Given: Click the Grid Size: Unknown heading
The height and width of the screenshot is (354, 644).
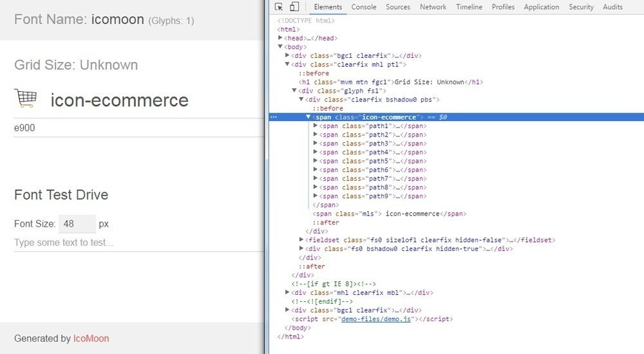Looking at the screenshot, I should point(76,65).
